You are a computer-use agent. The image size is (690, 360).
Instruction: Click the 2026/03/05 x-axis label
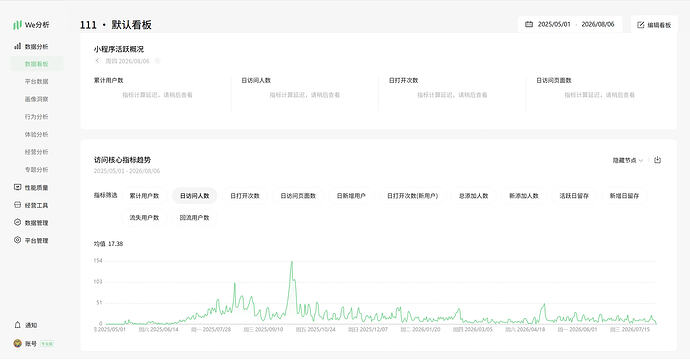(x=473, y=329)
